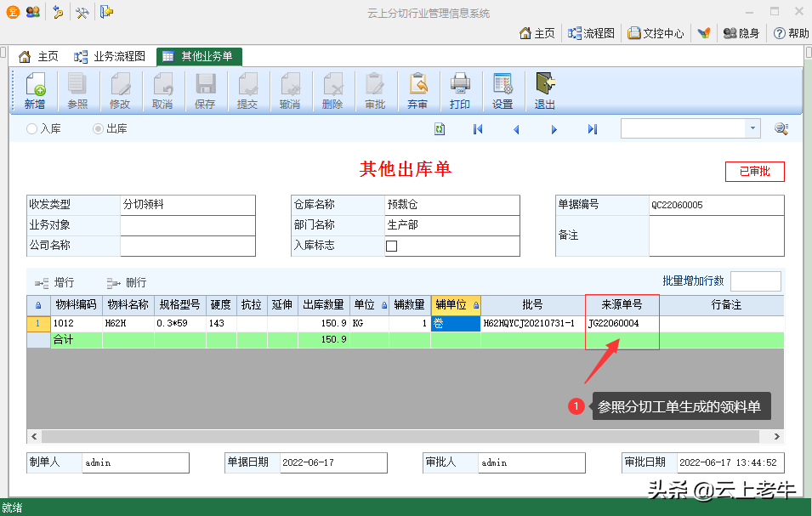The image size is (812, 516).
Task: Click the 增行 add row button
Action: 54,282
